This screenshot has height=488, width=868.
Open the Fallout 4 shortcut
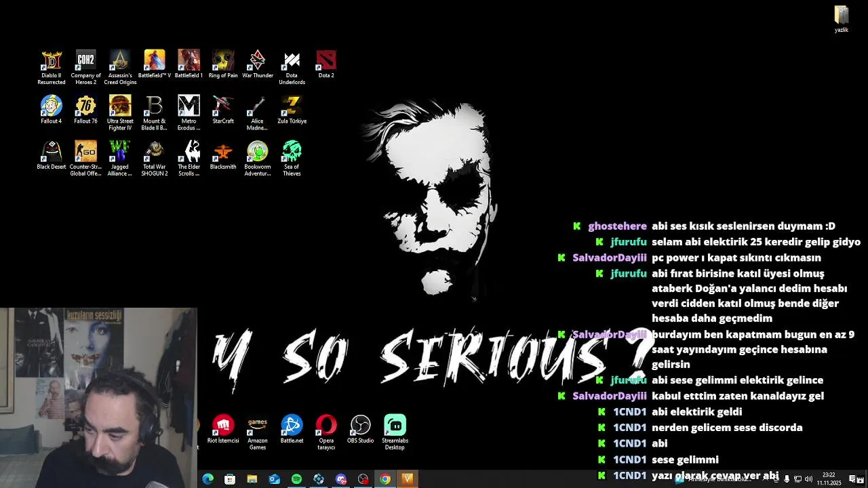click(x=52, y=110)
